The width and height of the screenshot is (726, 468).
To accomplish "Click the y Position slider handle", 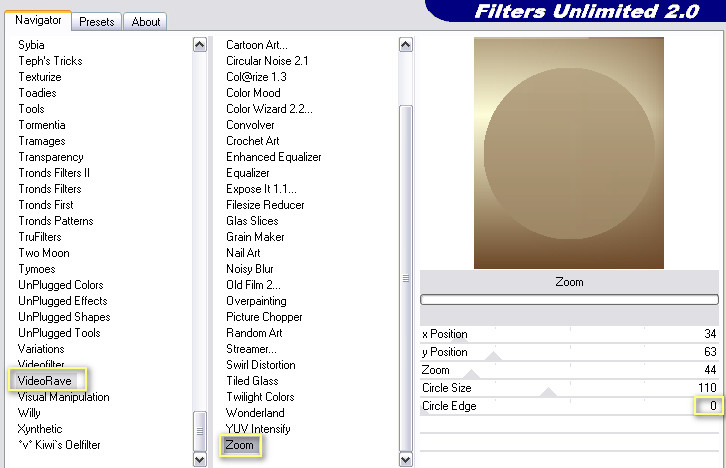I will point(493,356).
